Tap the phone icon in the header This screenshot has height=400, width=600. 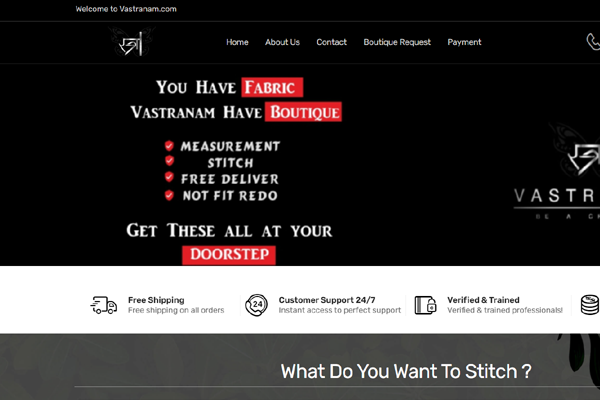click(592, 42)
